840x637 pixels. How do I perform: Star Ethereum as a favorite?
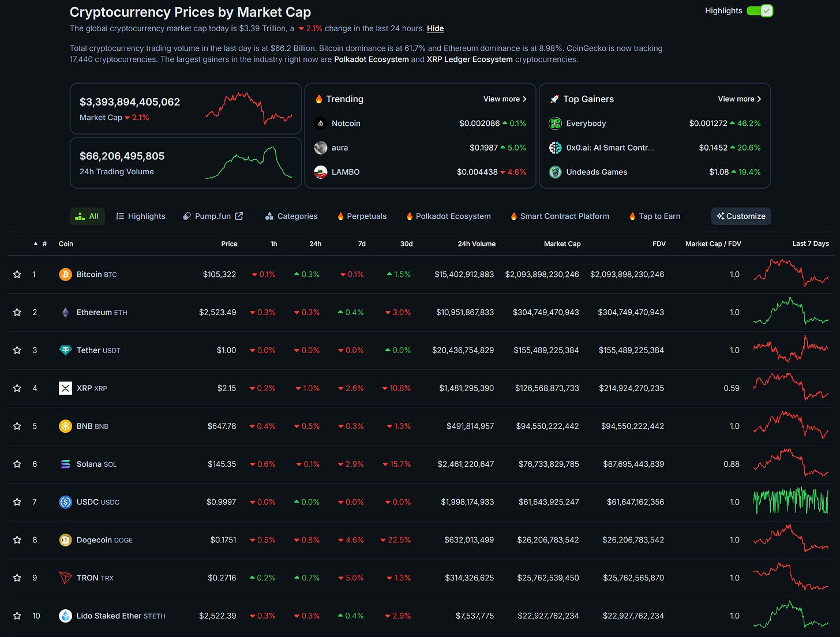click(17, 312)
